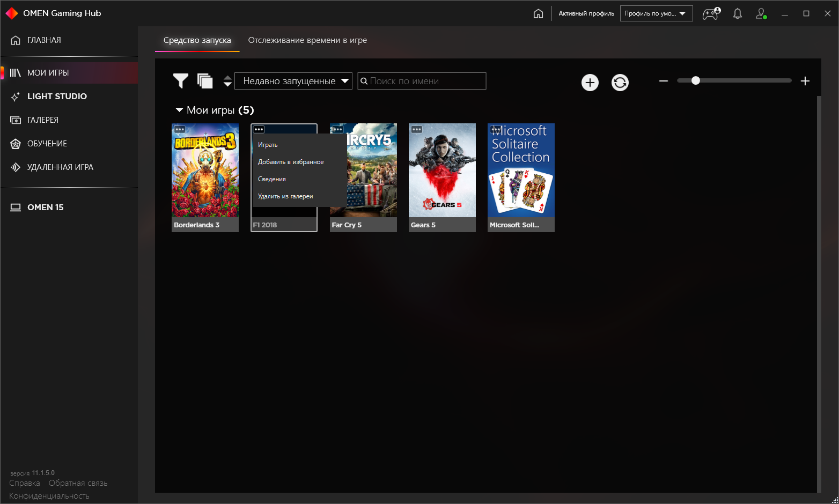
Task: Switch to Средство запуска tab
Action: [197, 40]
